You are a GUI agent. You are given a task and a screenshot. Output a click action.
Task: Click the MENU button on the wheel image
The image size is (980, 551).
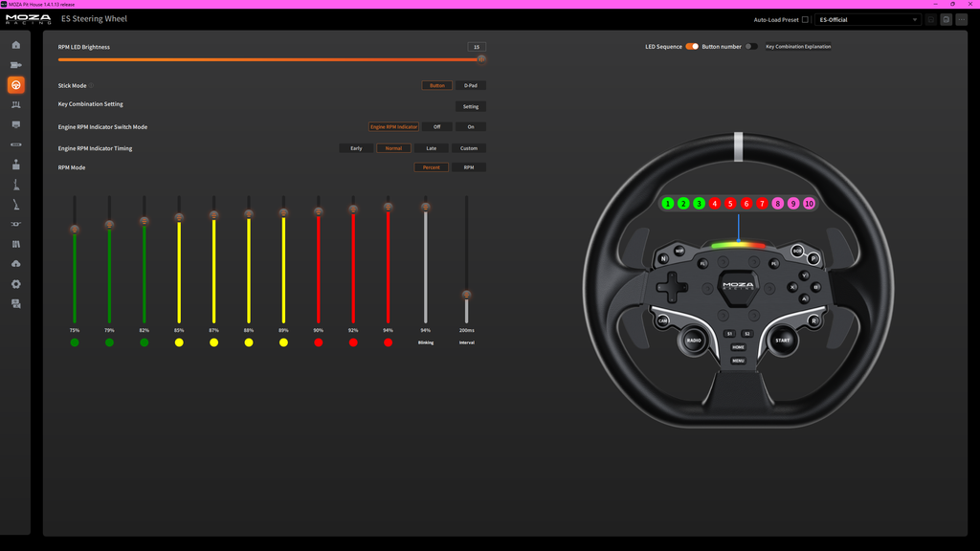click(x=738, y=361)
